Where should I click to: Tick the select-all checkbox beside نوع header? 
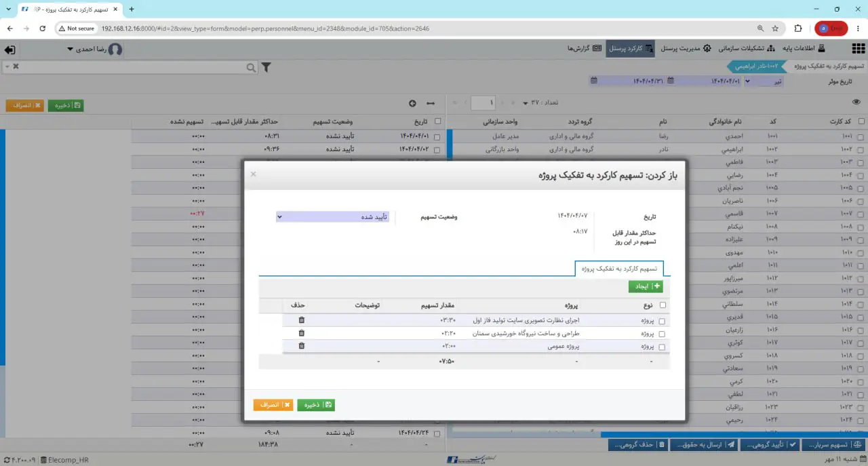(x=663, y=306)
